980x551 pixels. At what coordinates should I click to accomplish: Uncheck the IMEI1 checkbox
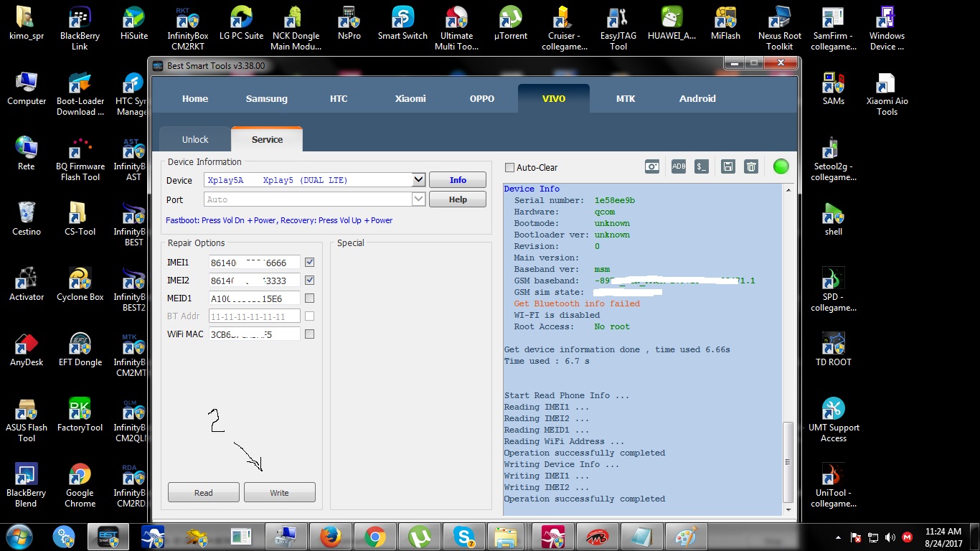(309, 262)
